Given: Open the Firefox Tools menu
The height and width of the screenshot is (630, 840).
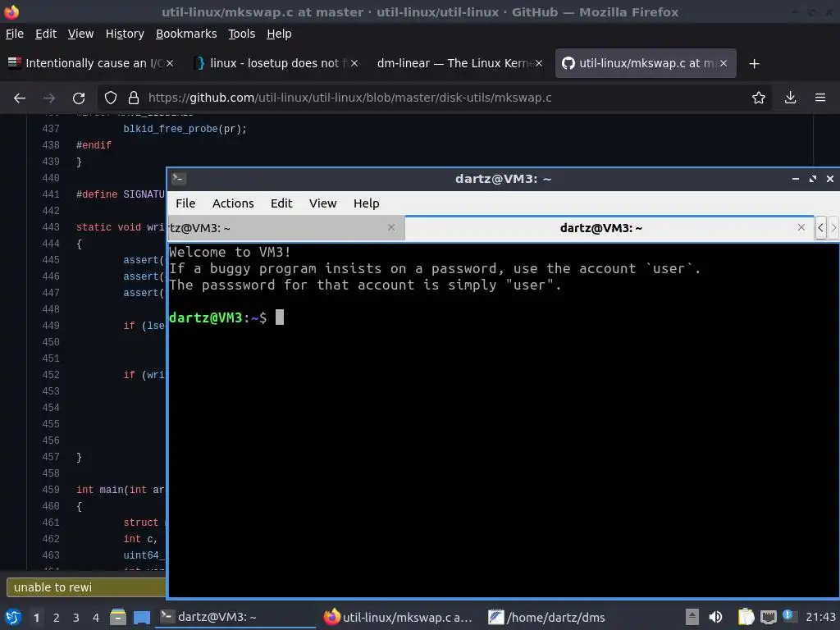Looking at the screenshot, I should click(242, 34).
